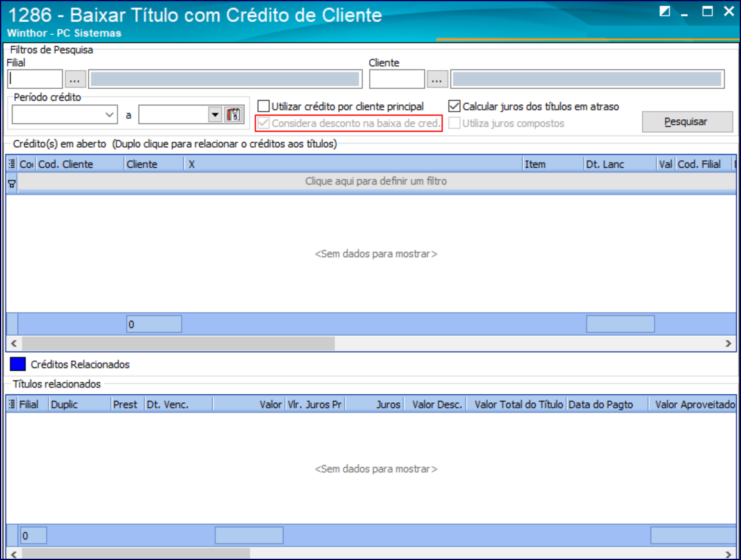
Task: Click titles grid footer count field showing 0
Action: tap(33, 535)
